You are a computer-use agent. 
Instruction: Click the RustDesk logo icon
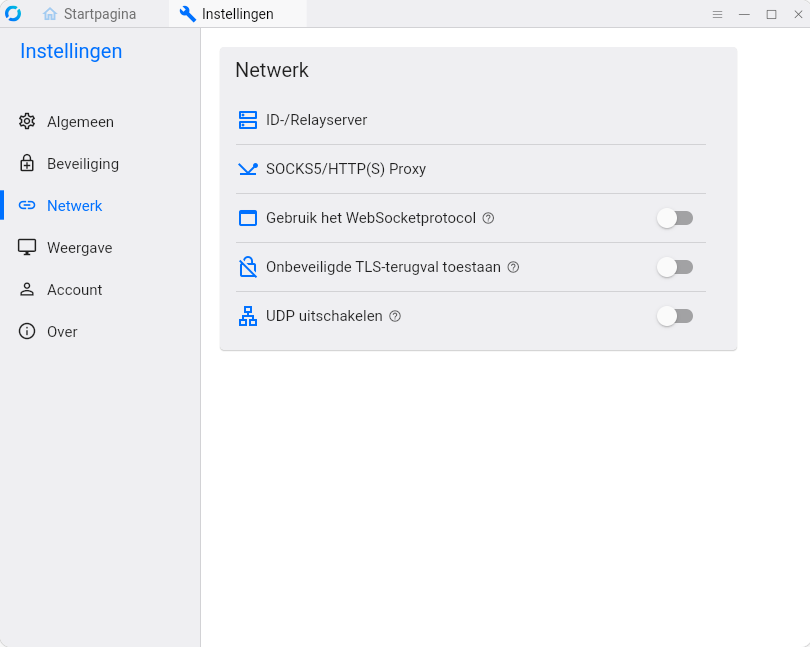click(13, 13)
